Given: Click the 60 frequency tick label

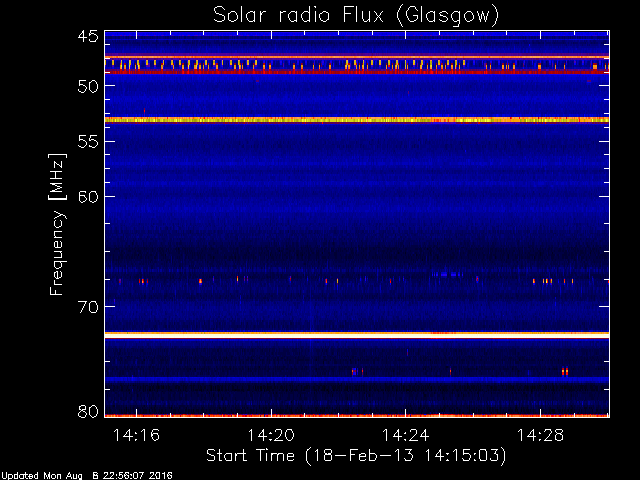Looking at the screenshot, I should [x=88, y=197].
